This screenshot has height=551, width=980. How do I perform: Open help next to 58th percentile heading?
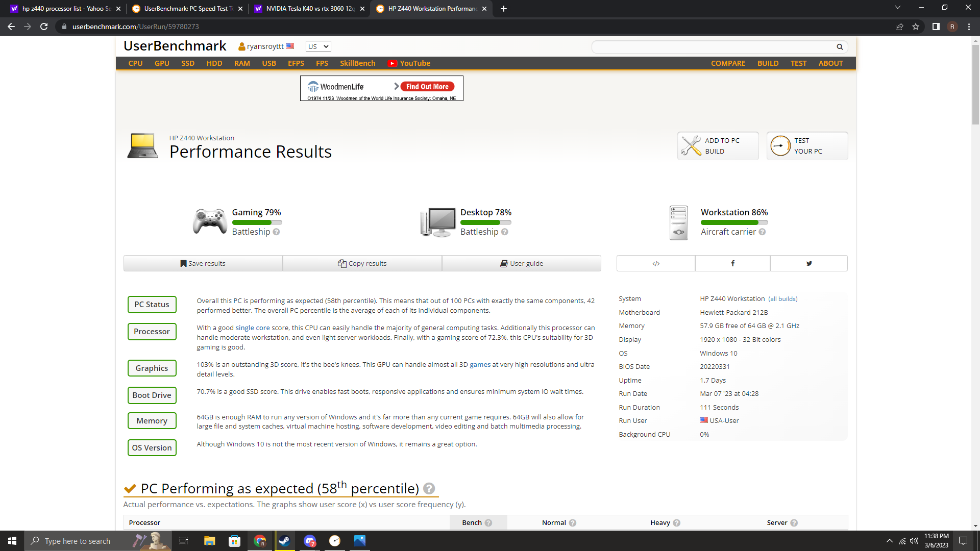coord(429,489)
